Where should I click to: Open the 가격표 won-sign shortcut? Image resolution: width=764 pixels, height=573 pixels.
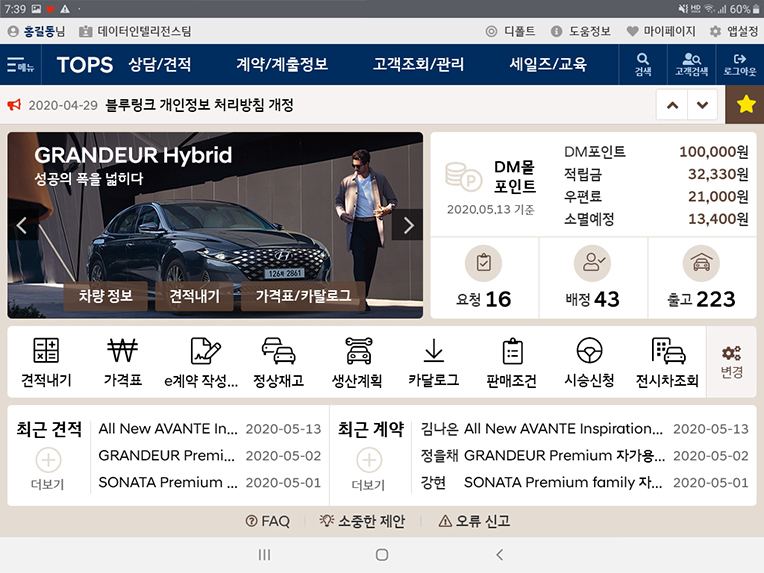(122, 350)
